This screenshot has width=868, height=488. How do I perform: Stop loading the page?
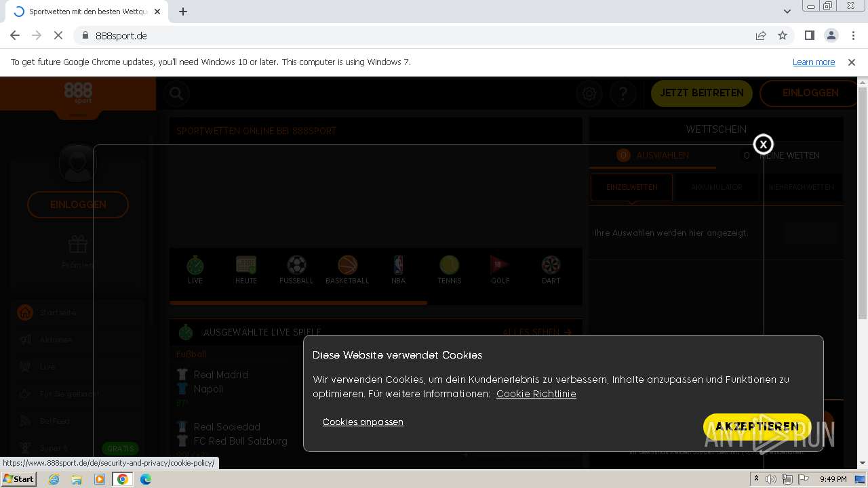pos(58,36)
